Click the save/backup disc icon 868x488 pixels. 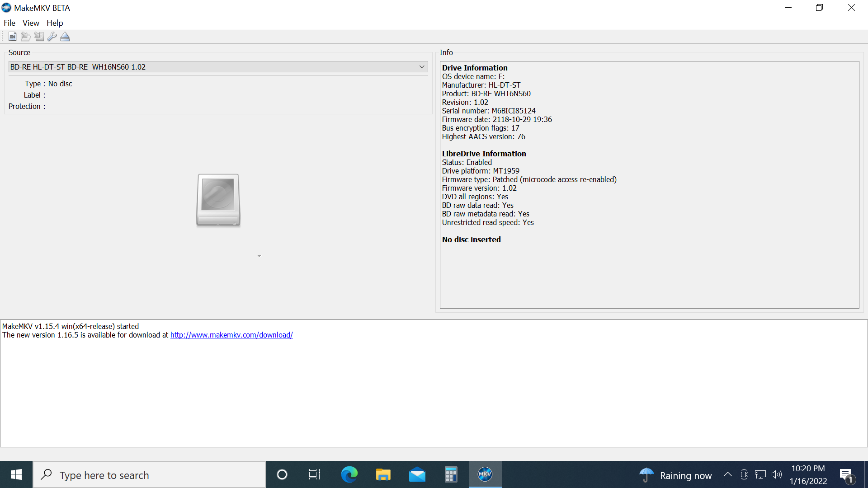point(38,36)
